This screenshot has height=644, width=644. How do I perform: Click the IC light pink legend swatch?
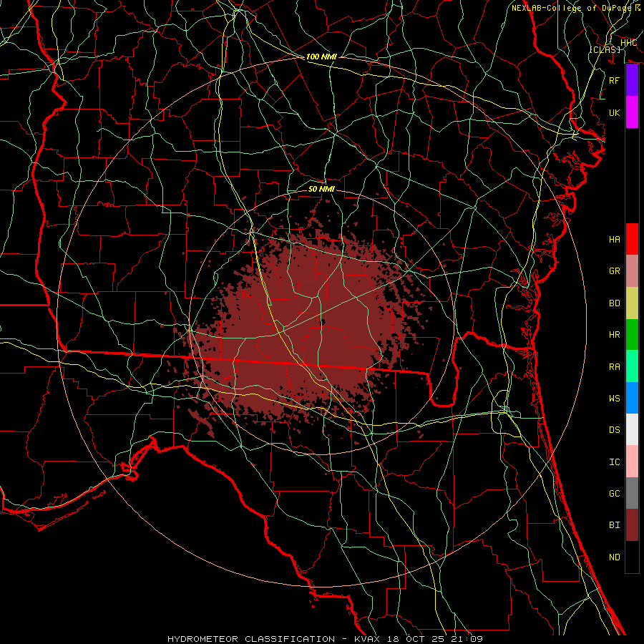click(x=632, y=462)
